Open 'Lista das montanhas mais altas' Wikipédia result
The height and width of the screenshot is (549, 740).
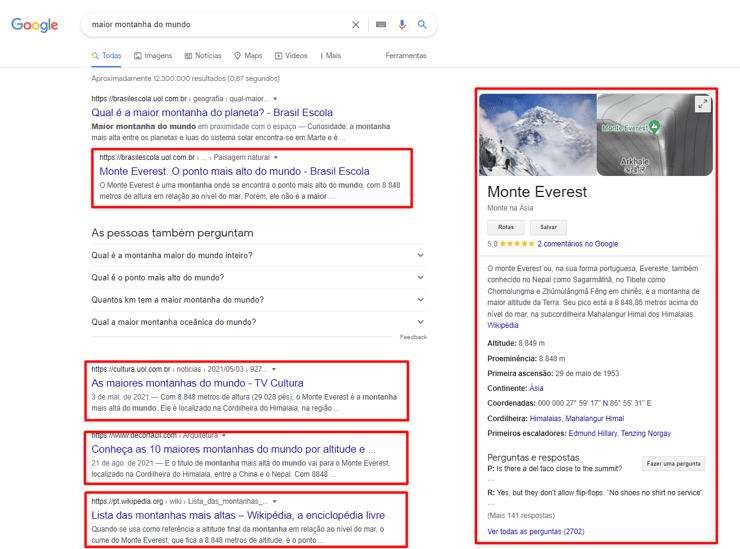tap(238, 515)
